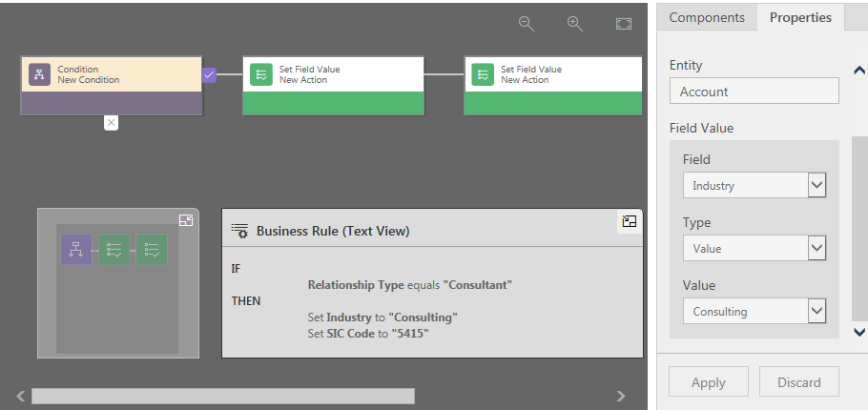Screen dimensions: 868x410
Task: Click first Set Field Value action icon
Action: click(260, 75)
